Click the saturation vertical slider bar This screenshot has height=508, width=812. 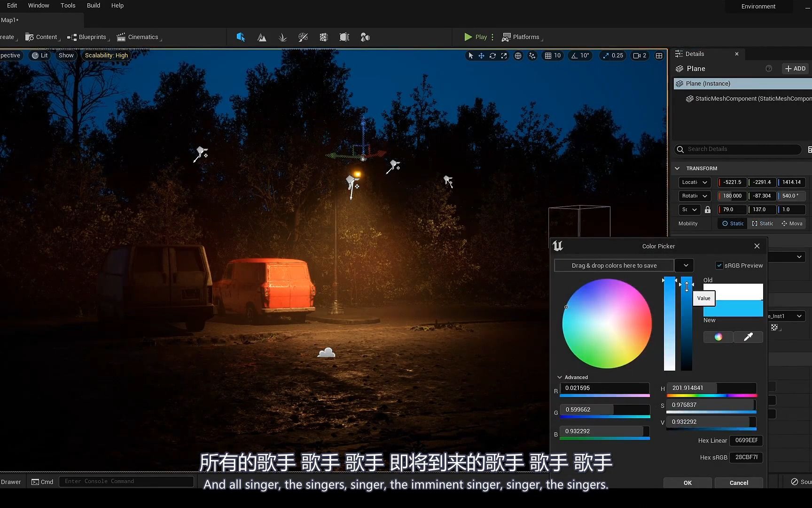[669, 324]
